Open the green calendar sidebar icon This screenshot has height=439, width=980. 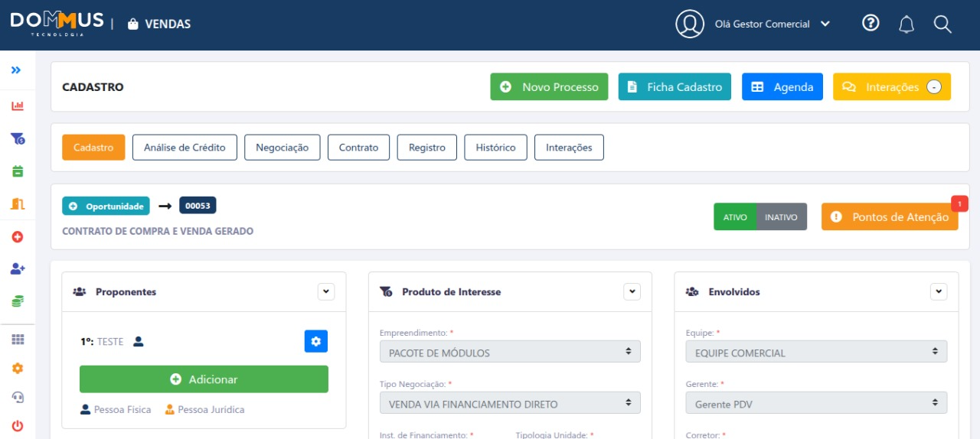coord(18,171)
